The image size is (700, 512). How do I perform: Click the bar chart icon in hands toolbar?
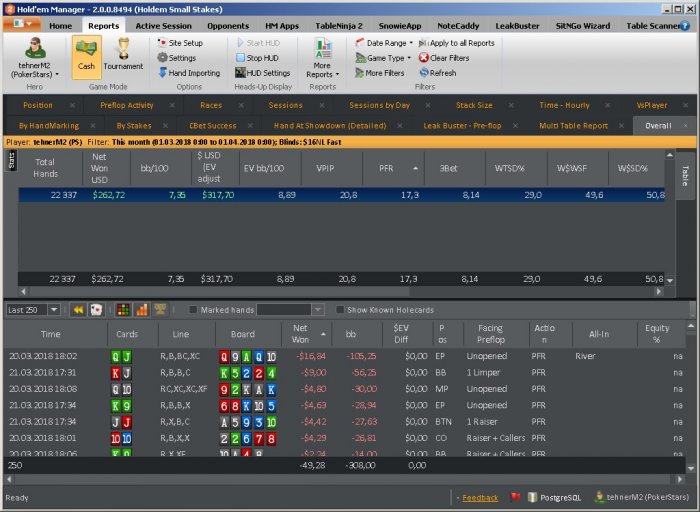click(x=141, y=310)
